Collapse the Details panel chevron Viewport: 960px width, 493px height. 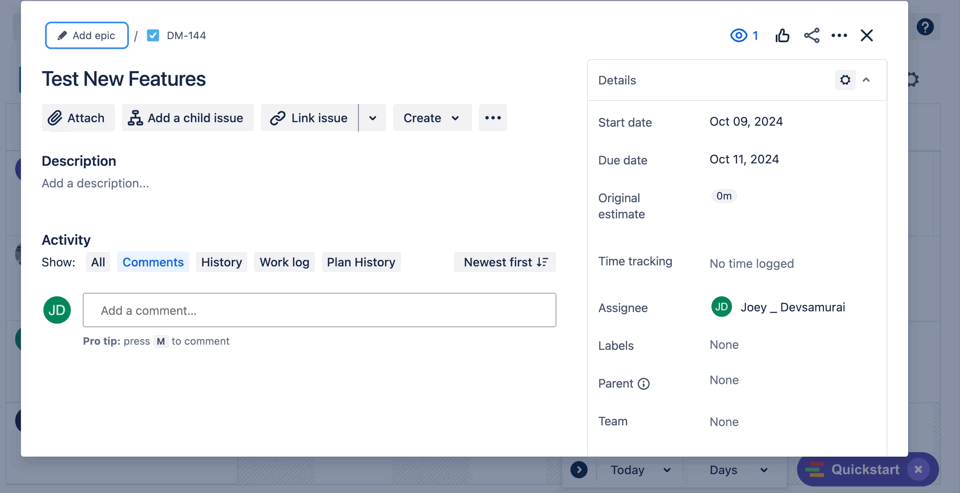(867, 80)
